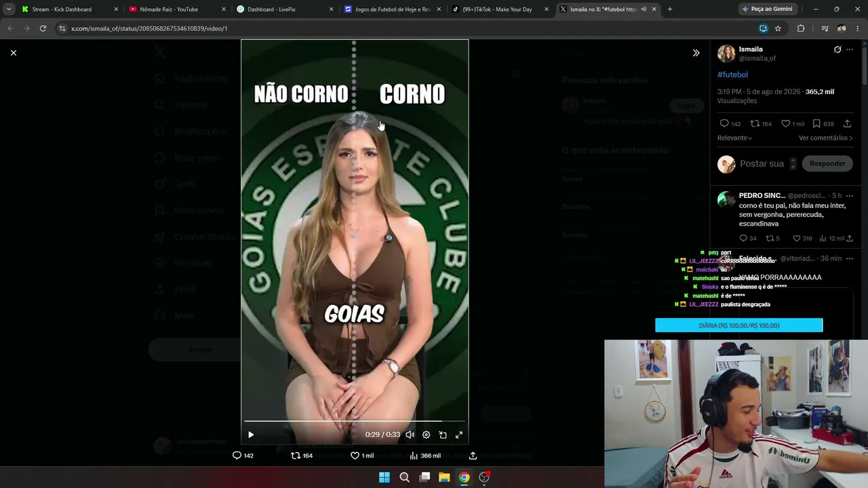Open video settings gear
This screenshot has height=488, width=868.
click(426, 435)
